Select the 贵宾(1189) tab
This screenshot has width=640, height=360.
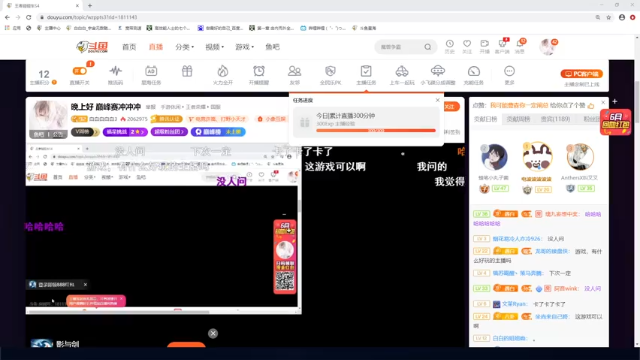pyautogui.click(x=555, y=119)
